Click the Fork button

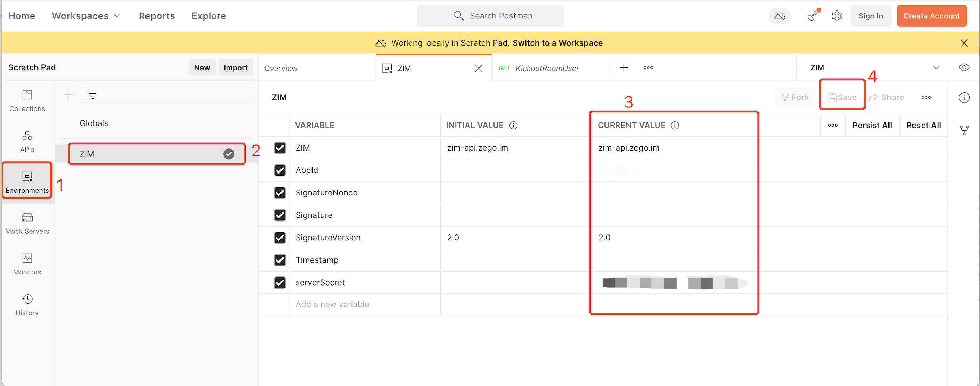[795, 97]
